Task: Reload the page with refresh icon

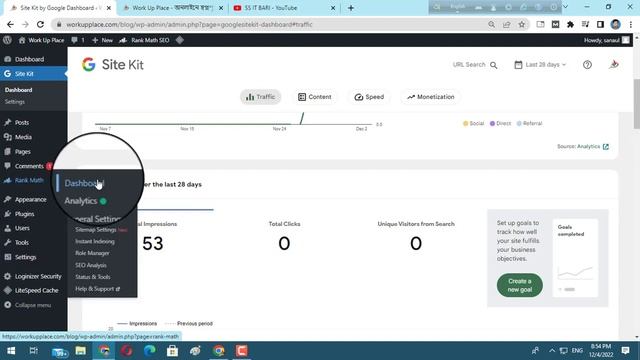Action: pos(40,24)
